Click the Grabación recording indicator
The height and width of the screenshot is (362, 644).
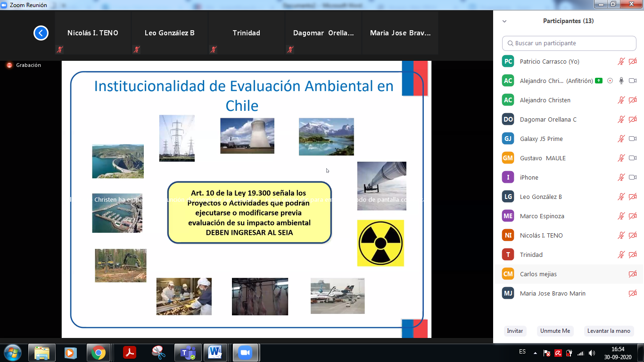point(25,65)
